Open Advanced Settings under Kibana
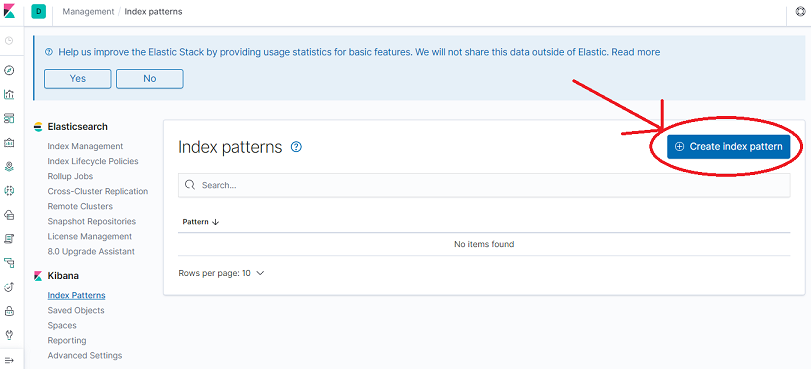This screenshot has height=369, width=811. [85, 356]
